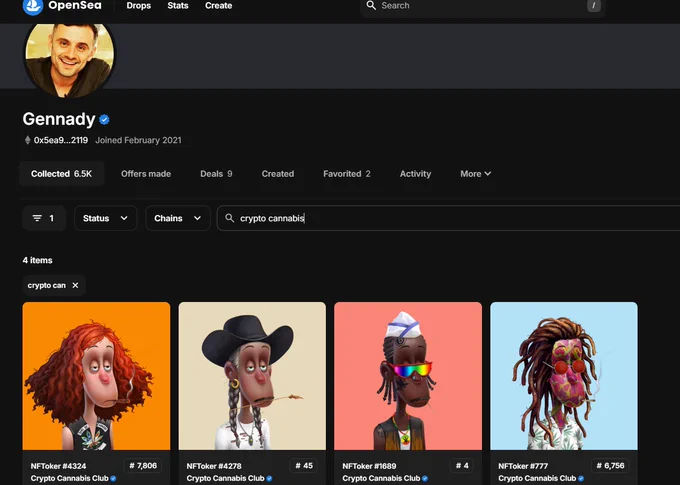This screenshot has height=485, width=680.
Task: Copy wallet address 0x5ea9...2119
Action: pos(61,140)
